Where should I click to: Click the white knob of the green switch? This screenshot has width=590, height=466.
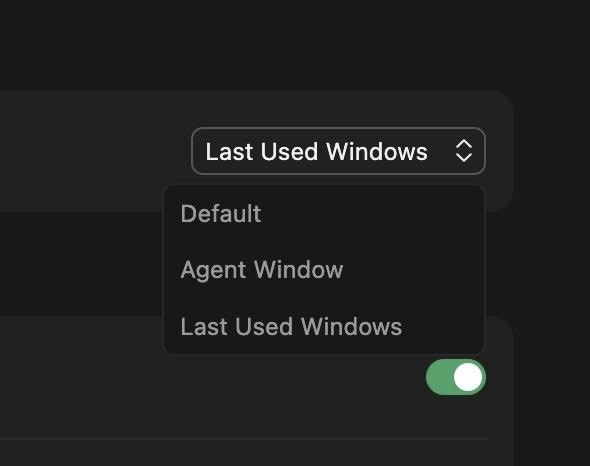click(468, 377)
